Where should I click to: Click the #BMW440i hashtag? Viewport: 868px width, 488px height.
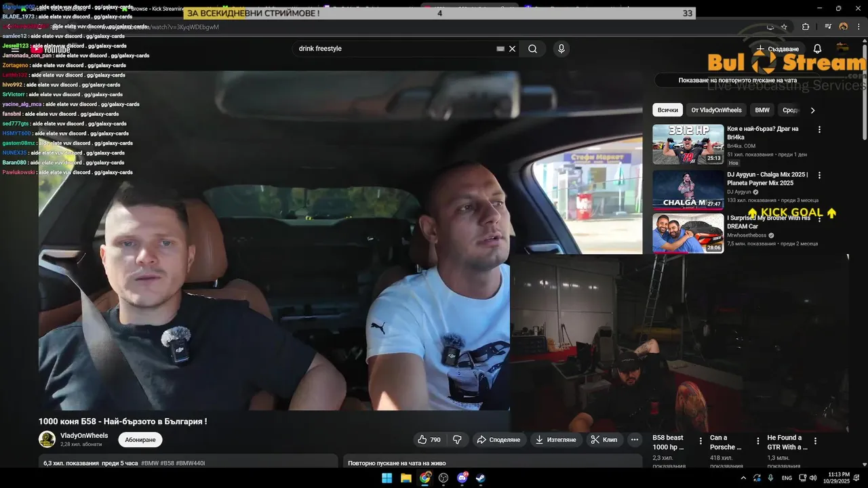191,463
